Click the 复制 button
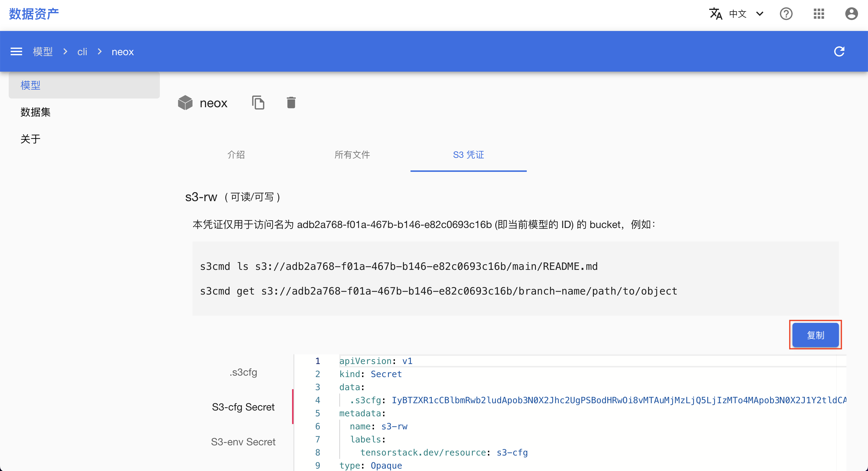This screenshot has height=471, width=868. (x=815, y=335)
